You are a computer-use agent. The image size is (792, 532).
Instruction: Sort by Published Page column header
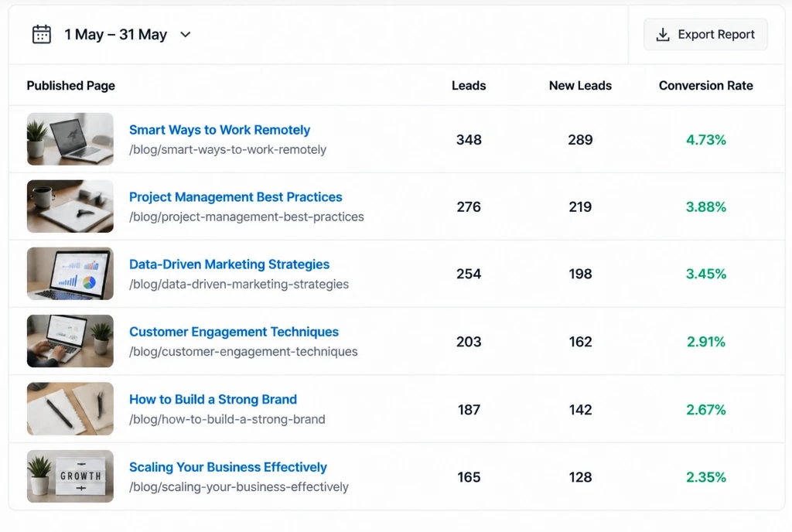[x=70, y=86]
